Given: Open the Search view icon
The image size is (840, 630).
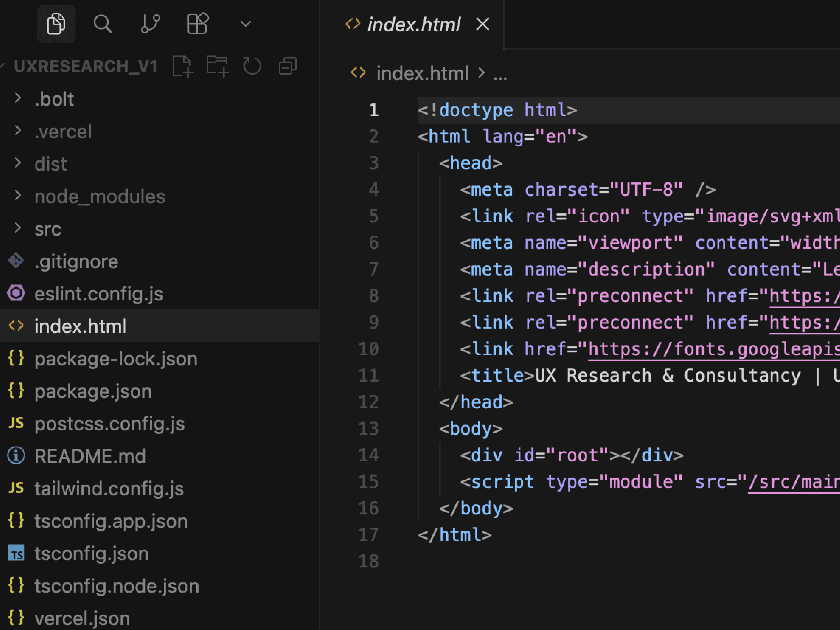Looking at the screenshot, I should [x=102, y=24].
